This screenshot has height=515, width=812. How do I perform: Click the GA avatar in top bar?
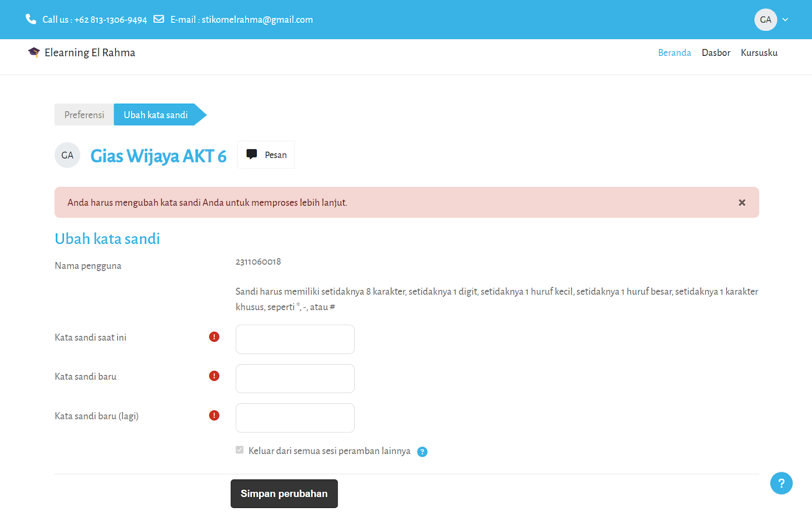(x=765, y=20)
